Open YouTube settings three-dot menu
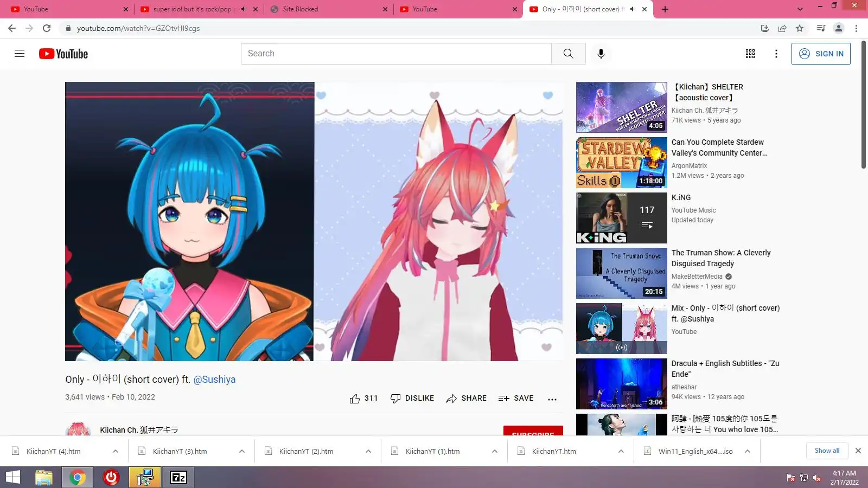This screenshot has width=868, height=488. (776, 54)
